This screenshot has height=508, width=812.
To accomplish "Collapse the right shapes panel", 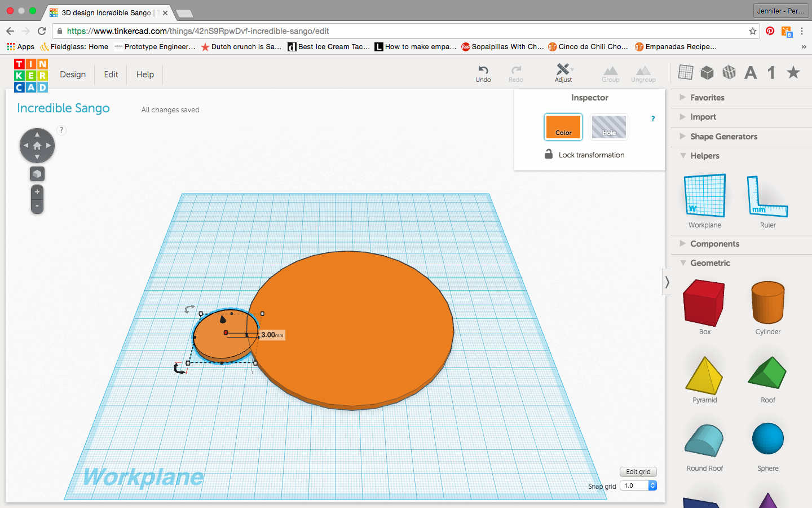I will coord(667,282).
